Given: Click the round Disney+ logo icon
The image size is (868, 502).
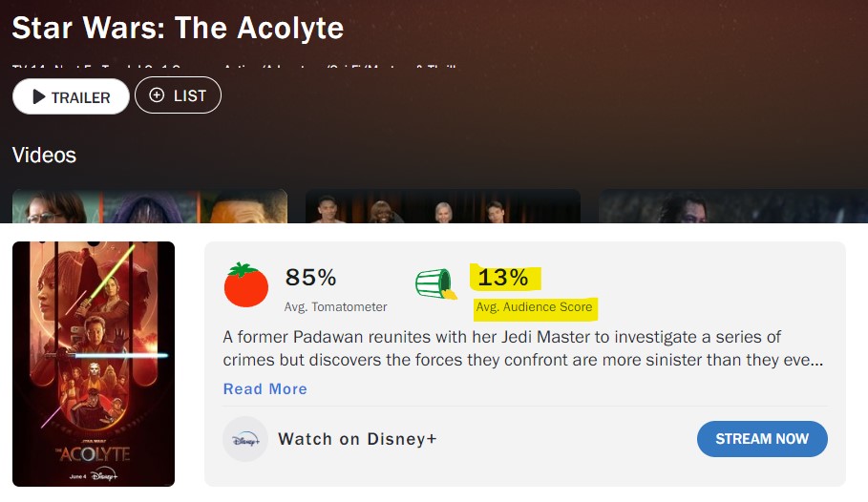Looking at the screenshot, I should 245,439.
